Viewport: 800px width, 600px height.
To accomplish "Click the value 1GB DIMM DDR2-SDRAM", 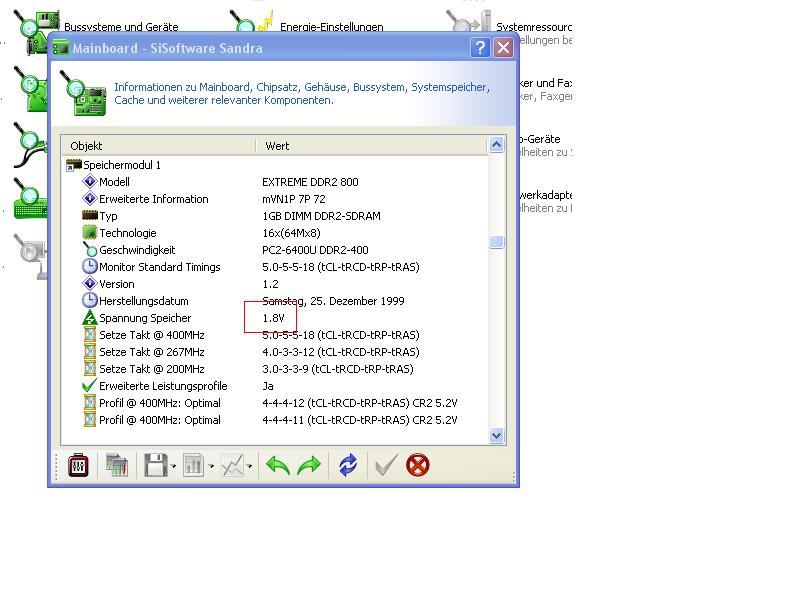I will (321, 216).
